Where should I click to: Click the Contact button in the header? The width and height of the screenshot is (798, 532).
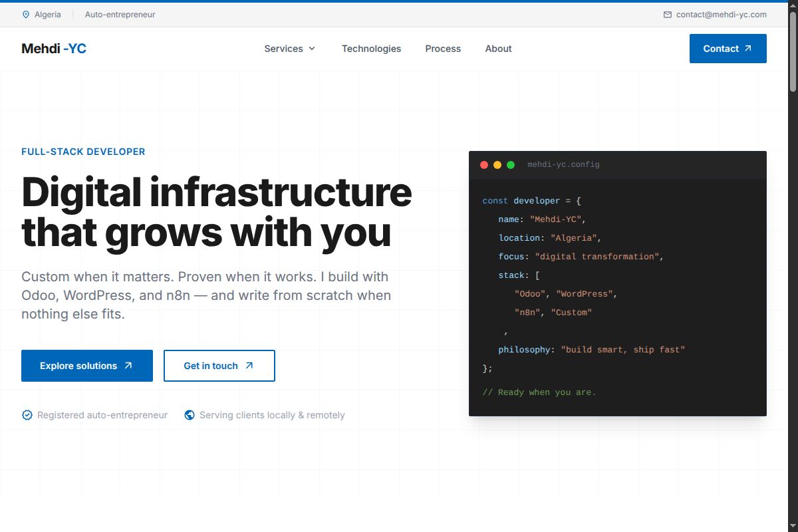pyautogui.click(x=728, y=49)
